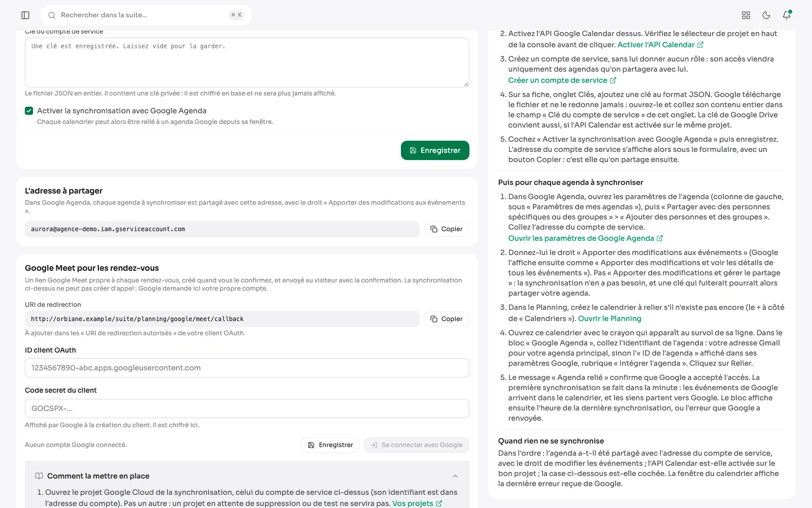Click external-link icon after 'Activer l'API Calendar'
Image resolution: width=812 pixels, height=508 pixels.
[x=700, y=45]
